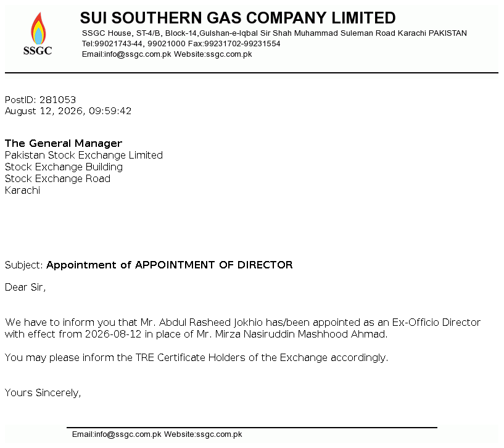Click the Dear Sir salutation
The height and width of the screenshot is (448, 504).
coord(25,287)
